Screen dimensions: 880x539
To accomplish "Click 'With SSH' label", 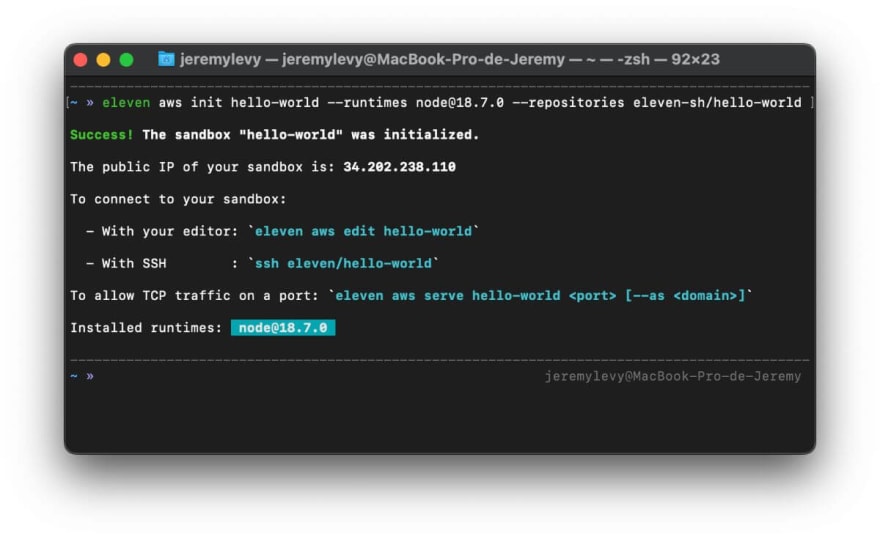I will 134,263.
